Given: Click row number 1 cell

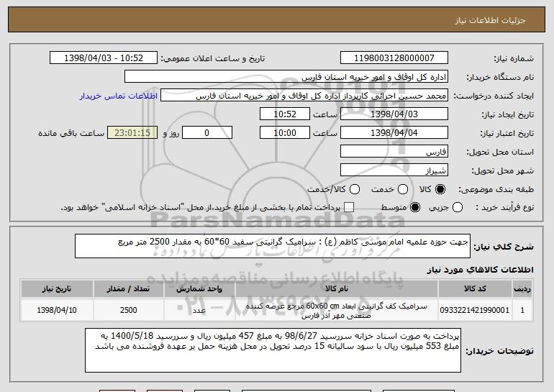Looking at the screenshot, I should [x=522, y=310].
